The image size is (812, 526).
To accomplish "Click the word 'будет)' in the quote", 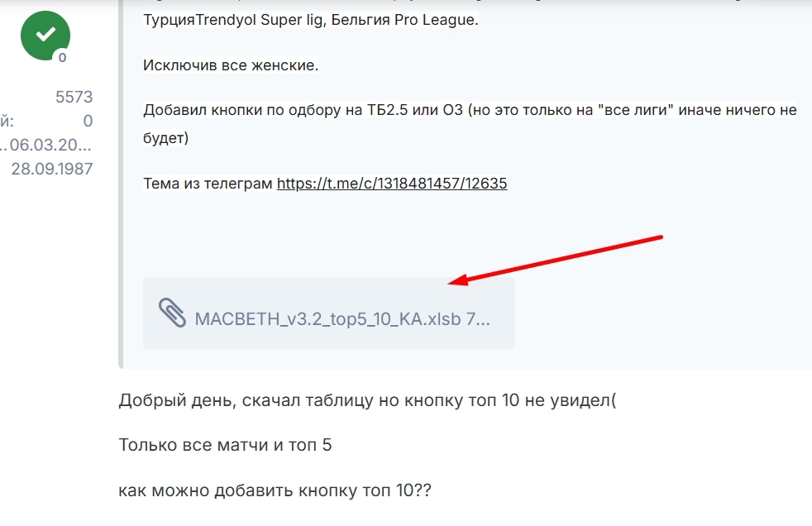I will tap(165, 138).
